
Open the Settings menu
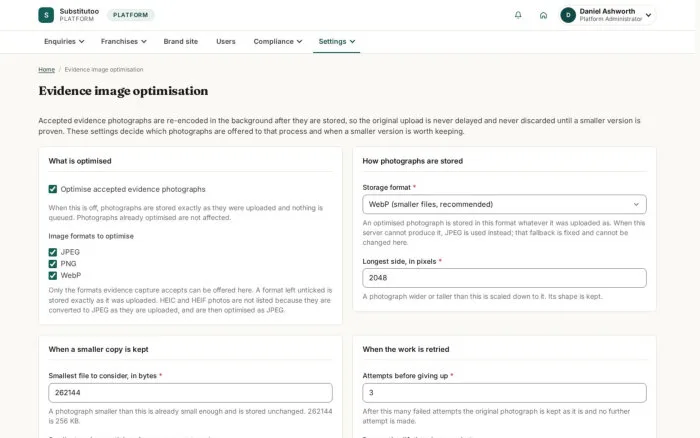[x=337, y=41]
